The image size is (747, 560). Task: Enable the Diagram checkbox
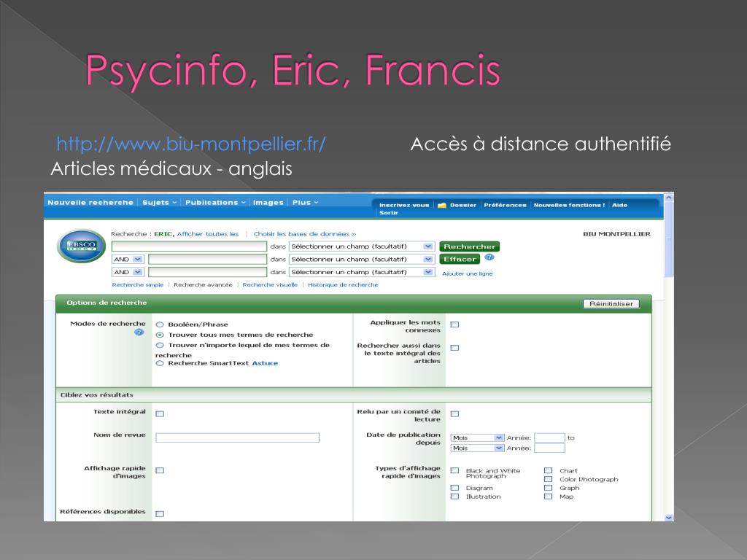455,488
